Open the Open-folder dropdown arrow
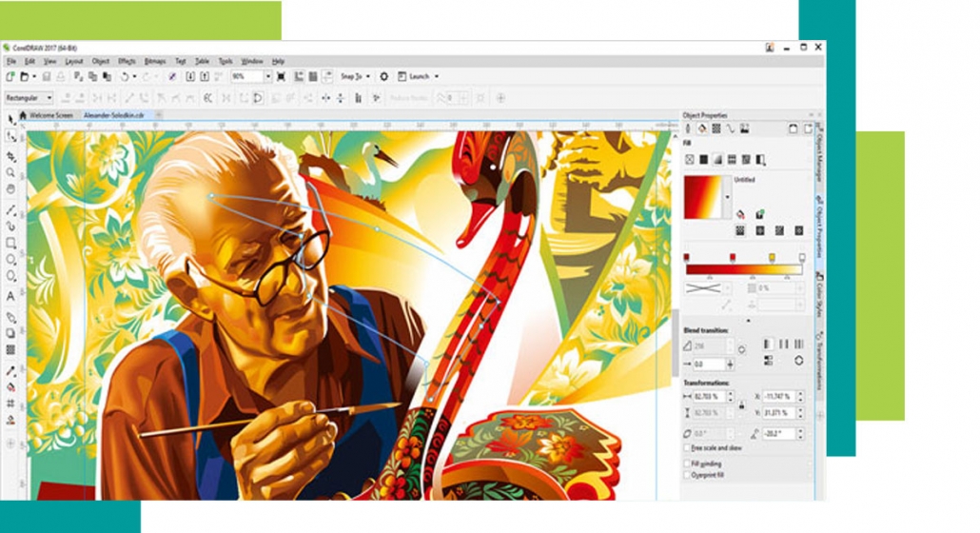This screenshot has height=533, width=980. tap(33, 76)
